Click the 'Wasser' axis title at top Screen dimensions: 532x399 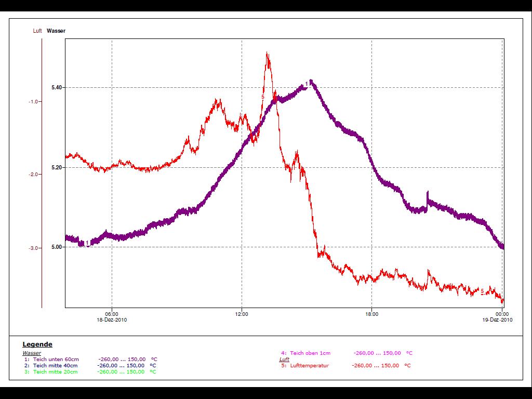[56, 31]
